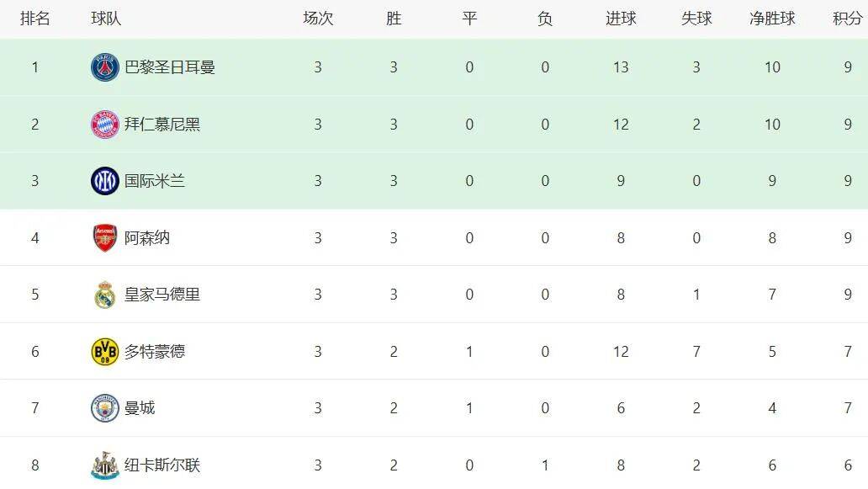868x489 pixels.
Task: Sort by 净胜球 column header
Action: (772, 19)
